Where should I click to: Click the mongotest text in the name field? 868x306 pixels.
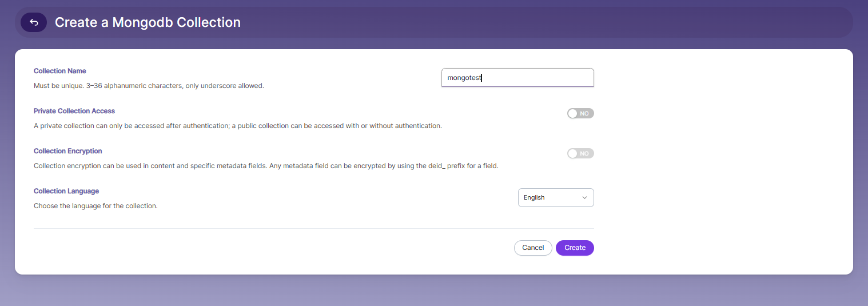point(464,78)
